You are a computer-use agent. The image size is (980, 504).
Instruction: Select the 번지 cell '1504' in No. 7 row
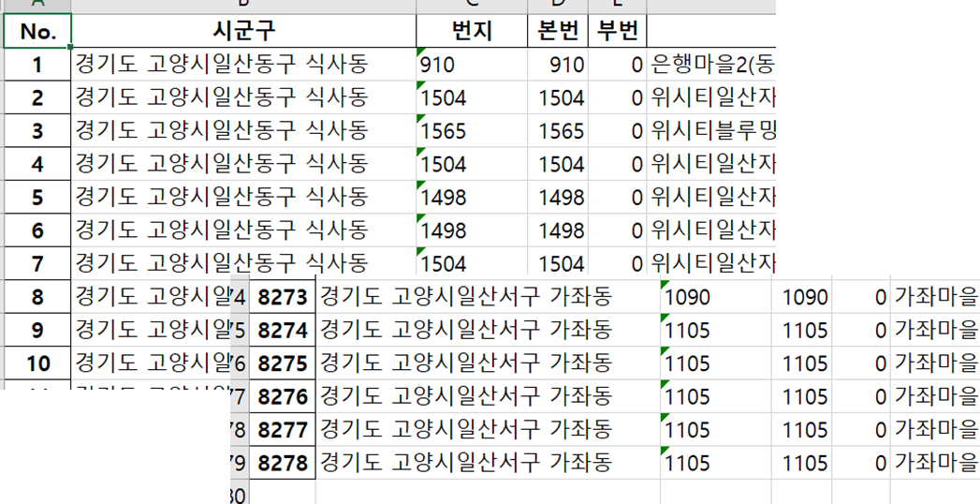472,261
